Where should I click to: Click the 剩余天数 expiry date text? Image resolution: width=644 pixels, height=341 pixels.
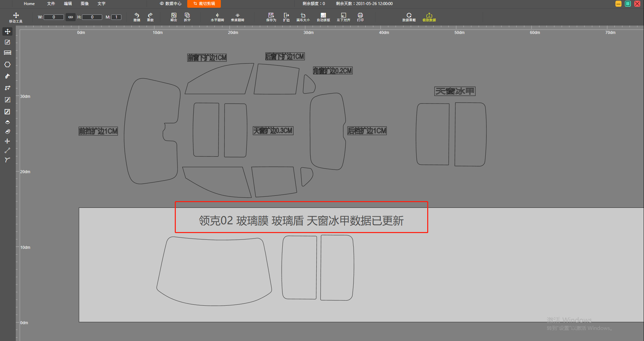tap(364, 4)
